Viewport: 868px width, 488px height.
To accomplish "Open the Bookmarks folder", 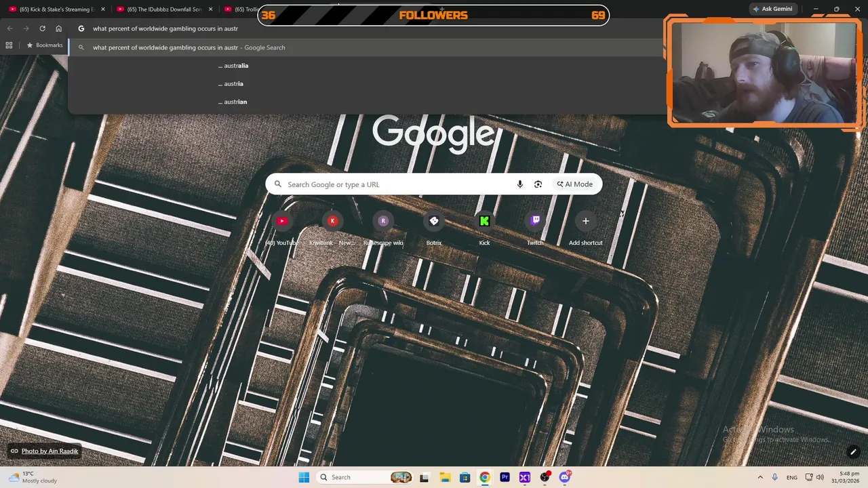I will (44, 45).
